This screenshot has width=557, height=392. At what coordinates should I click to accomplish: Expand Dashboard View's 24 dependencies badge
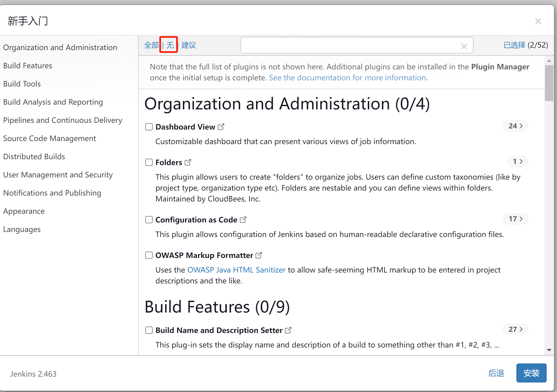tap(515, 126)
